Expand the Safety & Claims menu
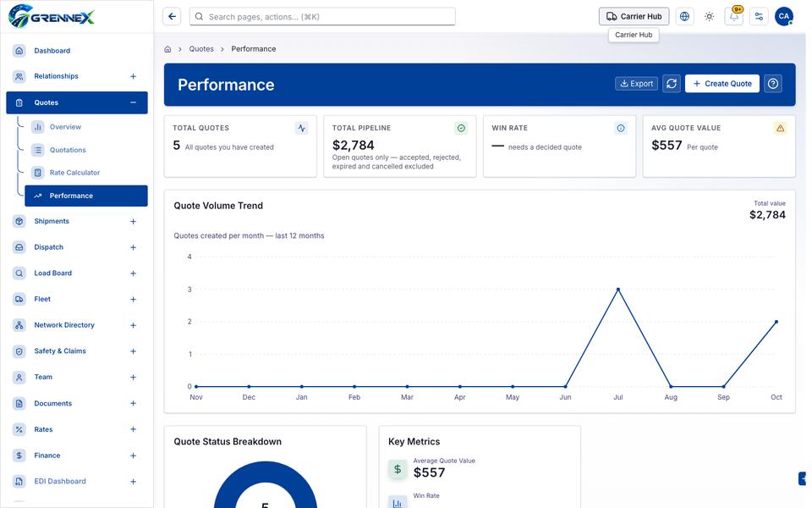 point(133,351)
